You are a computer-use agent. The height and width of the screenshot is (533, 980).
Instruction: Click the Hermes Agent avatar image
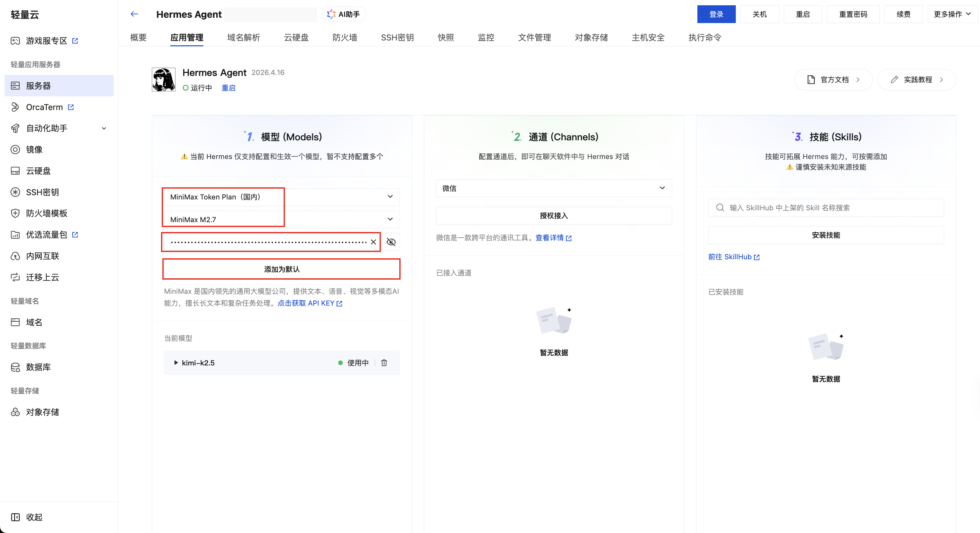(x=164, y=80)
